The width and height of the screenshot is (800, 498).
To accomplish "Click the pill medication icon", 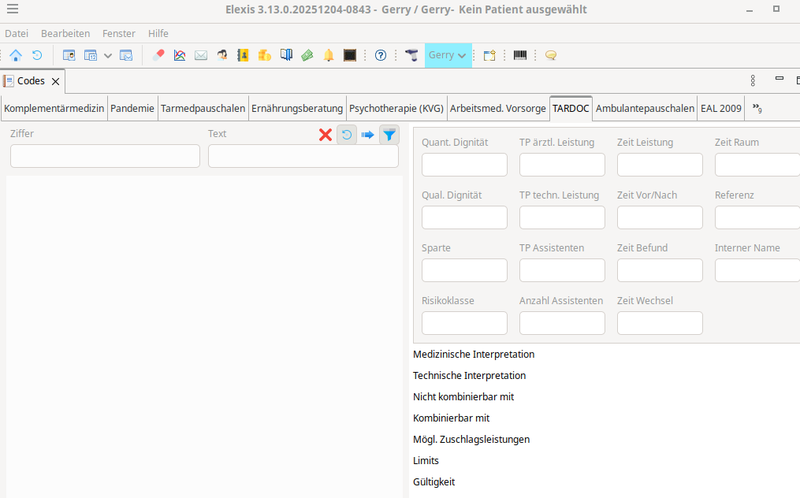I will 158,55.
